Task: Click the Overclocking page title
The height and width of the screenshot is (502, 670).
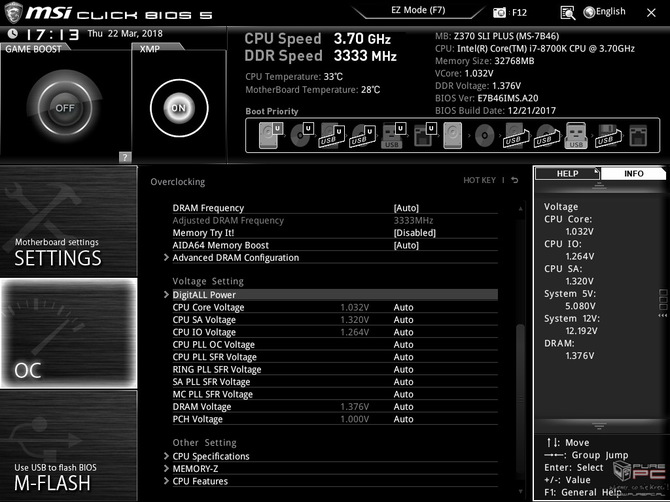Action: click(177, 182)
